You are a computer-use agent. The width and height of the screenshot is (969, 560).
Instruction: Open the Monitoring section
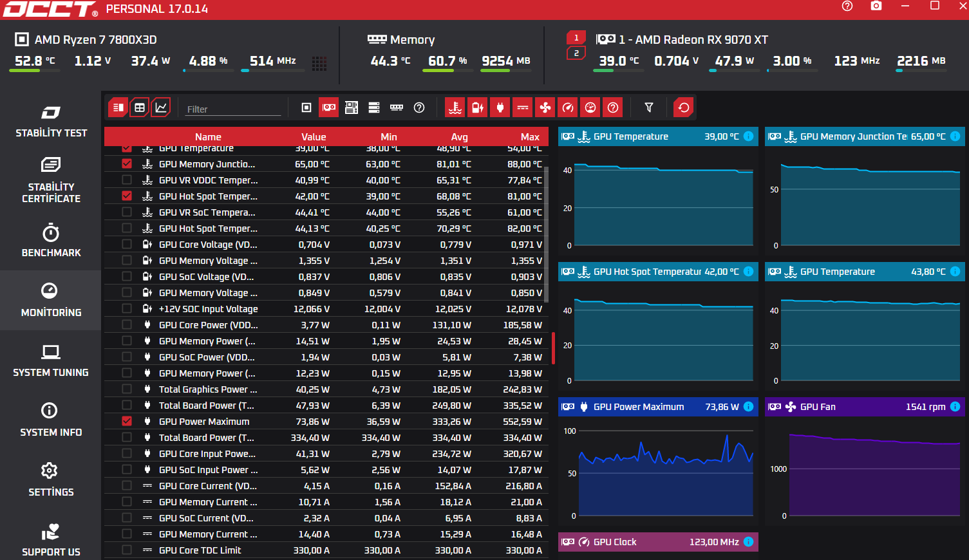coord(51,300)
